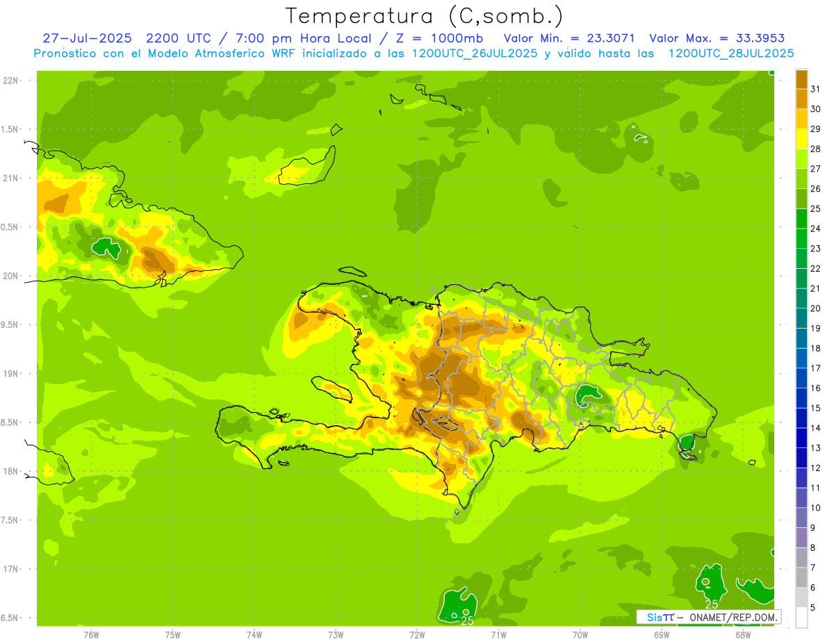Click the longitude label "68W"

743,635
